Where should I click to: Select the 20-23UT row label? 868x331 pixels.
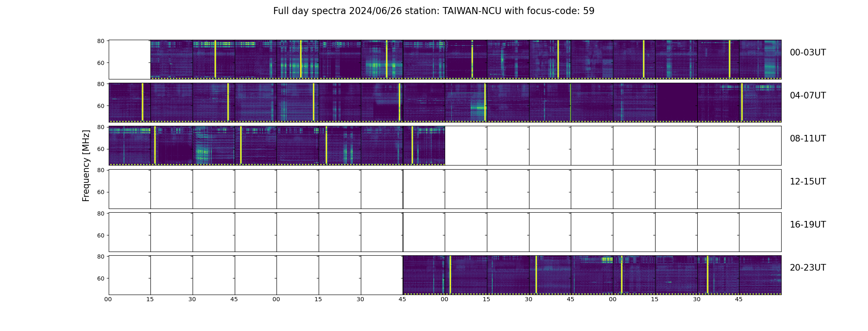[x=808, y=268]
